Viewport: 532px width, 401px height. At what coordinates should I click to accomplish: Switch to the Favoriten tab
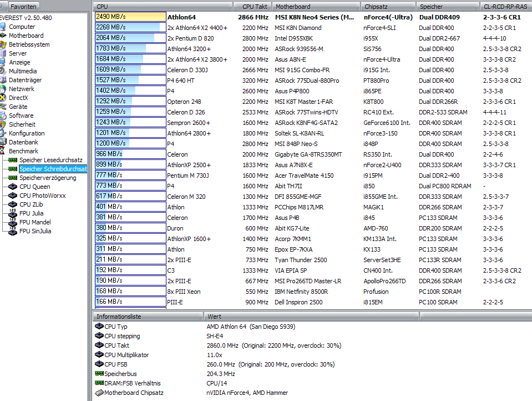click(x=23, y=7)
